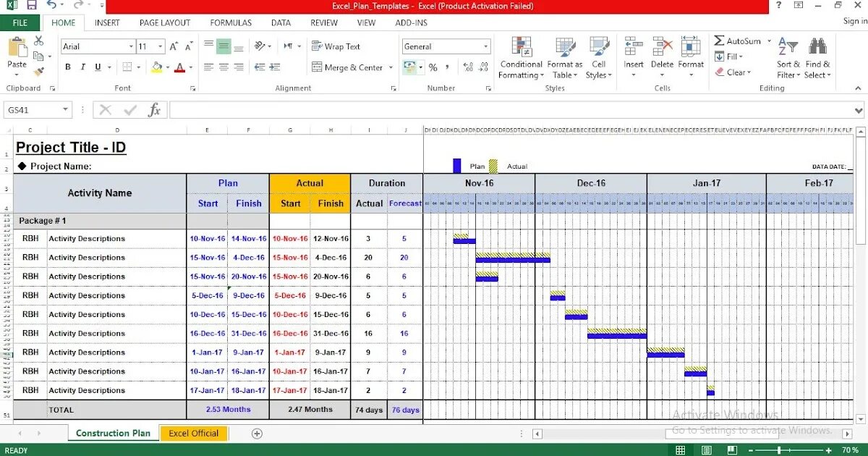Screen dimensions: 868x456
Task: Switch to the FORMULAS ribbon tab
Action: pyautogui.click(x=230, y=22)
